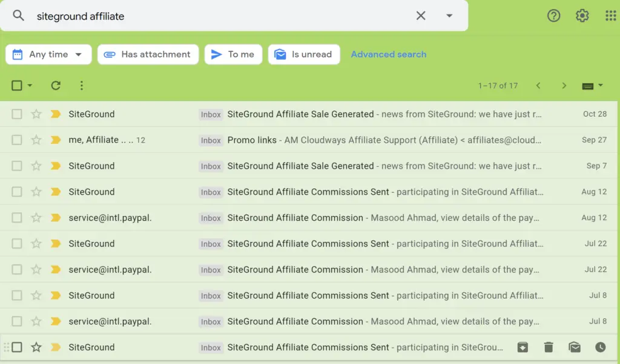Snooze the hovered SiteGround email
The width and height of the screenshot is (620, 364).
click(x=600, y=347)
